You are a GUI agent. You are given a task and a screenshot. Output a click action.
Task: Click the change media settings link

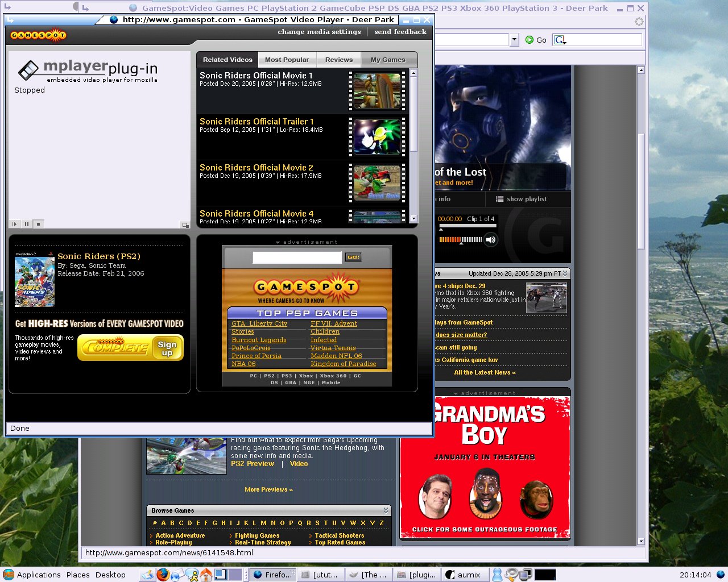point(319,32)
